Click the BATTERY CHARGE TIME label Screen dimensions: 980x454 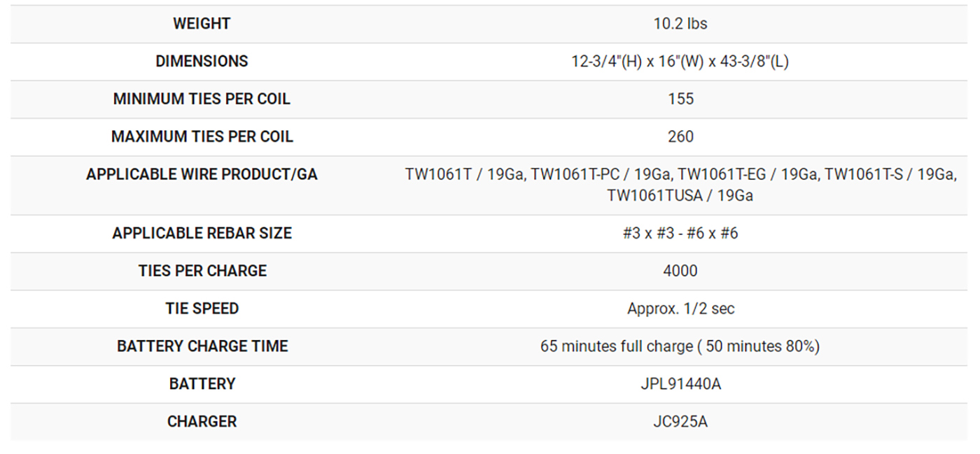(x=202, y=347)
